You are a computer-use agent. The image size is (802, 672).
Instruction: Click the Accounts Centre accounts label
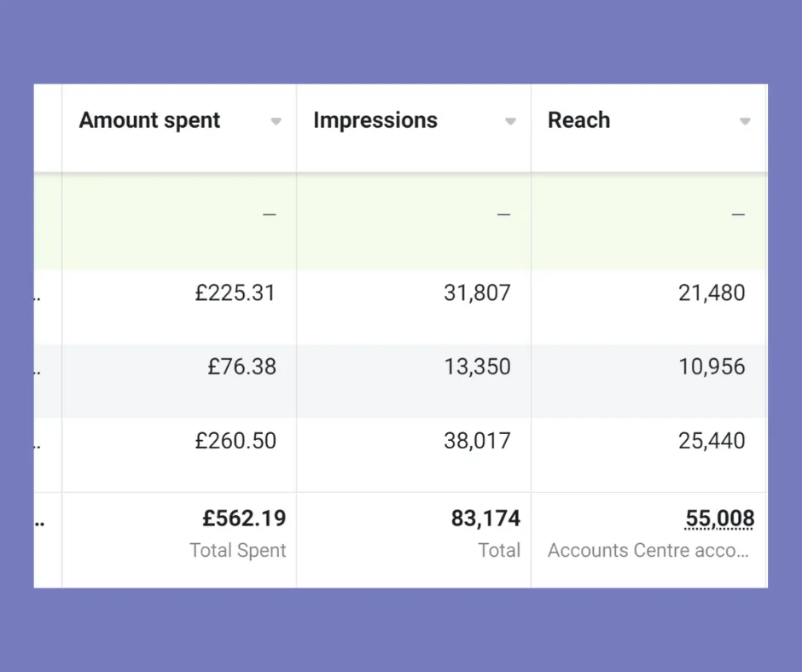(x=648, y=551)
